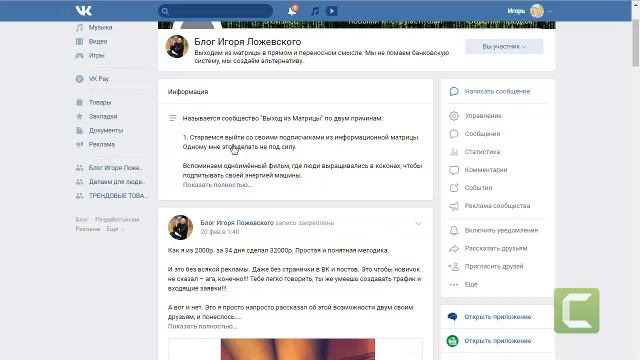Open Реклама in left sidebar
This screenshot has height=360, width=640.
[x=102, y=144]
